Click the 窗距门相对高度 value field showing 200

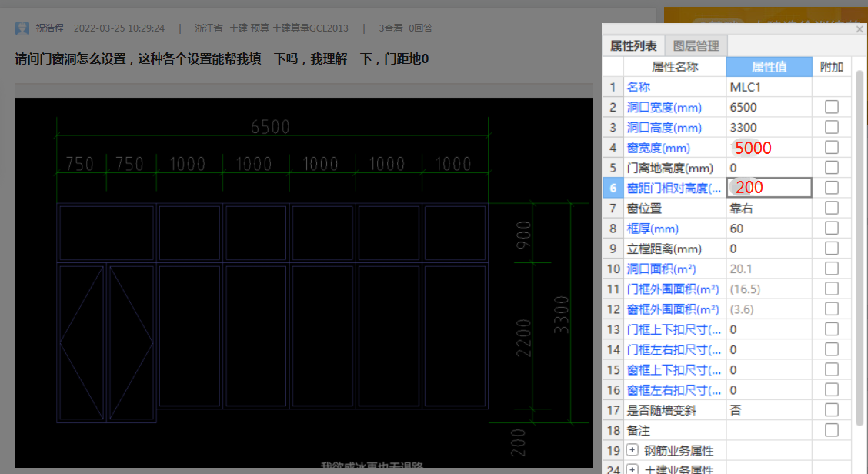[x=769, y=188]
